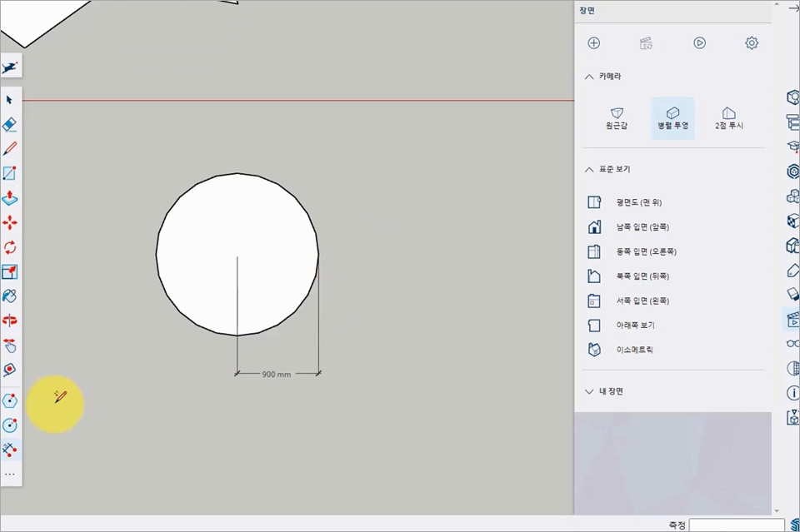Image resolution: width=800 pixels, height=532 pixels.
Task: Activate the Orbit tool
Action: point(10,321)
